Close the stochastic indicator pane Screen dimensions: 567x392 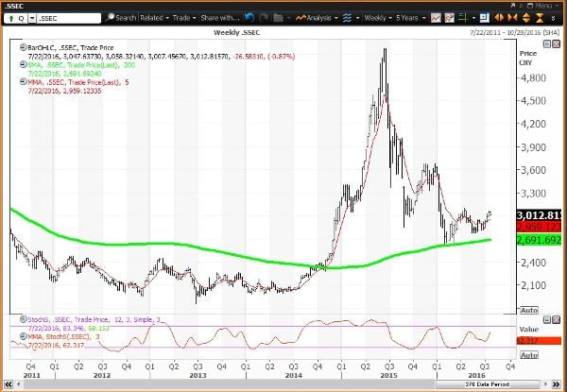coord(556,319)
